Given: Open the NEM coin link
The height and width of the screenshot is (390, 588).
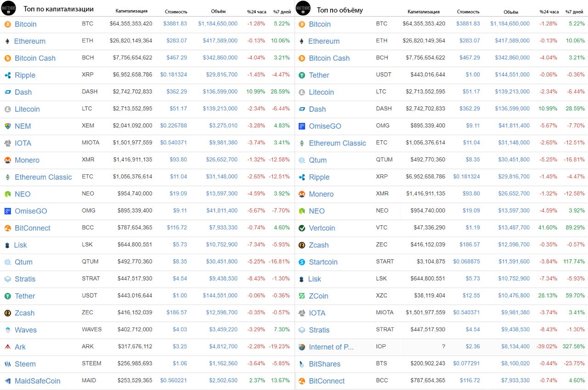Looking at the screenshot, I should click(x=23, y=126).
